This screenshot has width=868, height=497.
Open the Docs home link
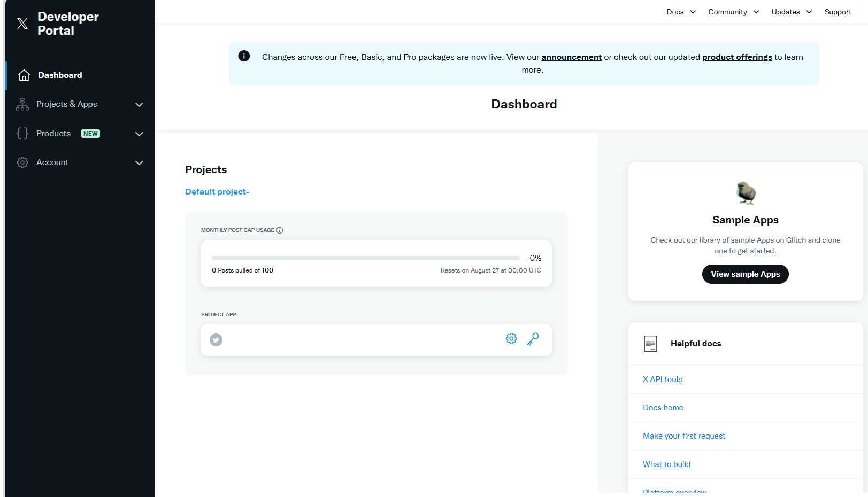[x=663, y=408]
